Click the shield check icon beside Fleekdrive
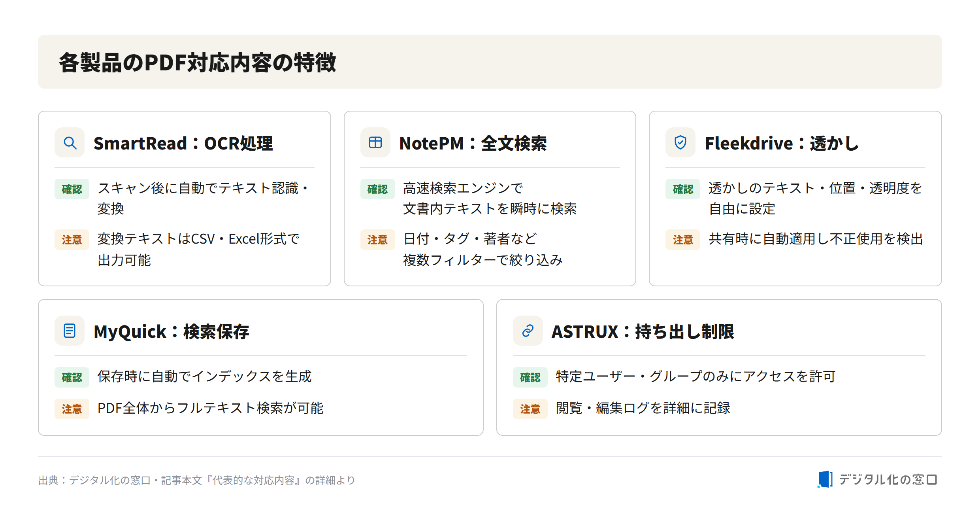 tap(680, 143)
